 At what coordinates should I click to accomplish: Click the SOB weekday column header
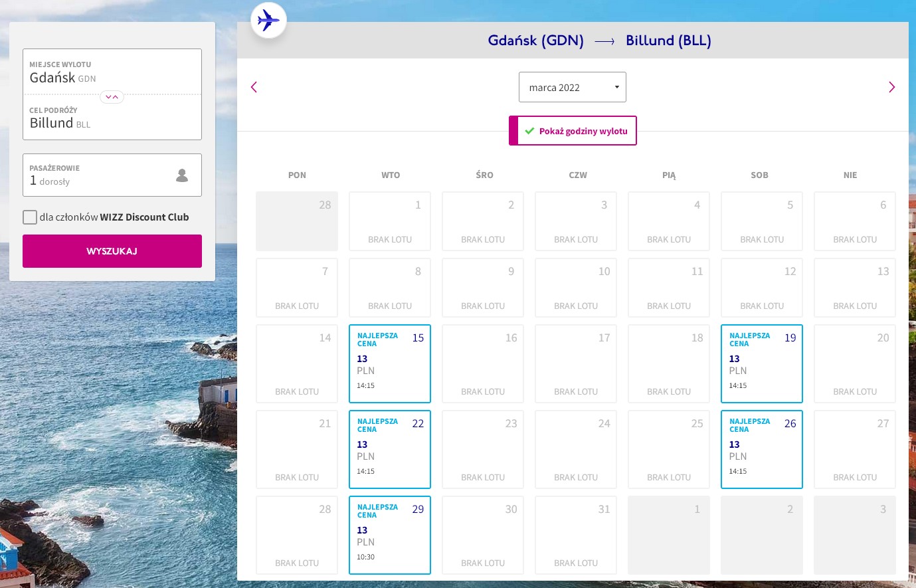coord(759,175)
